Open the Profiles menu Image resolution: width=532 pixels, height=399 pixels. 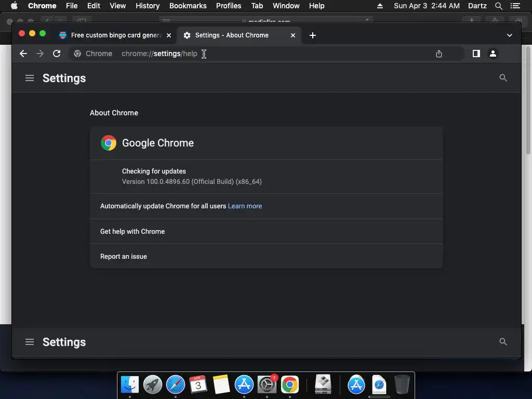[229, 6]
